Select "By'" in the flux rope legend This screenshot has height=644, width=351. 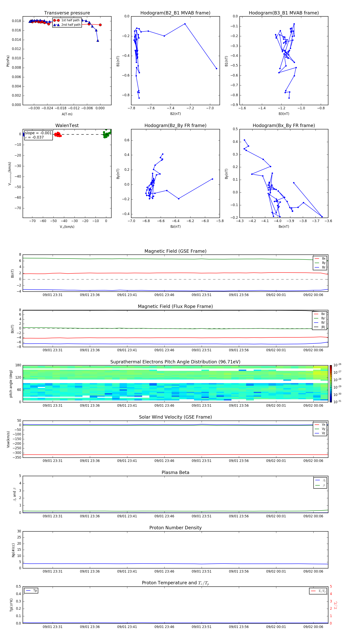tap(320, 318)
